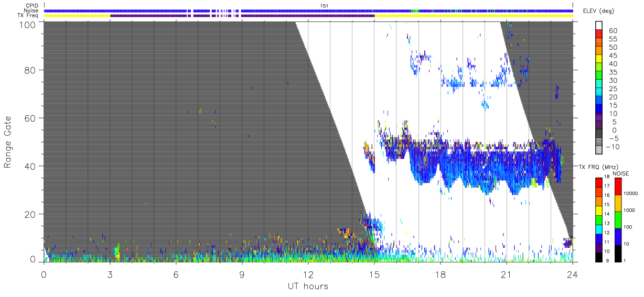The width and height of the screenshot is (644, 297).
Task: Click the red 17–18 TX FRQ segment
Action: [x=598, y=181]
